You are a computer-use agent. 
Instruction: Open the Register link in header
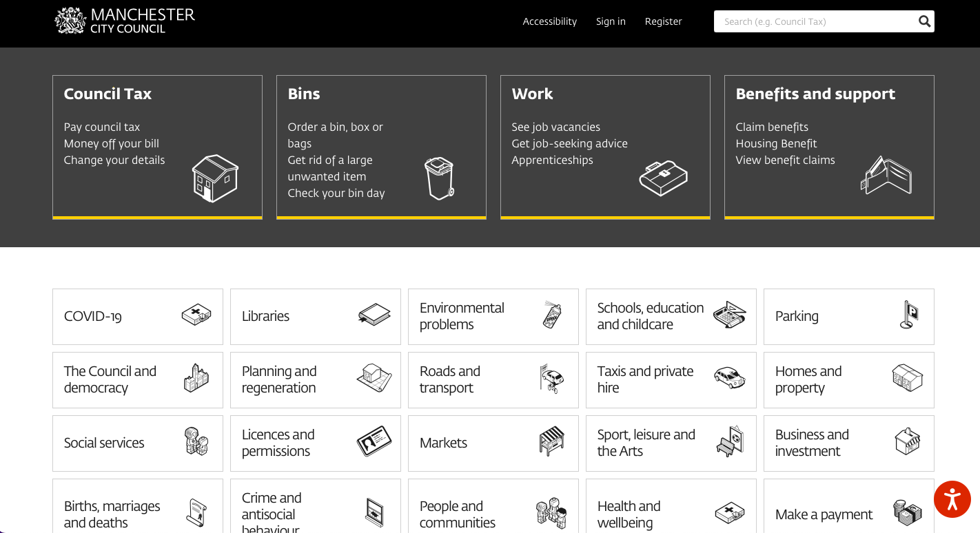[x=663, y=21]
